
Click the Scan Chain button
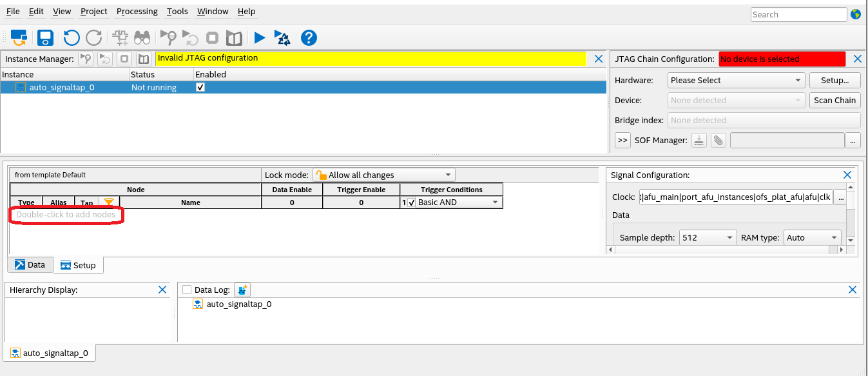click(x=834, y=100)
